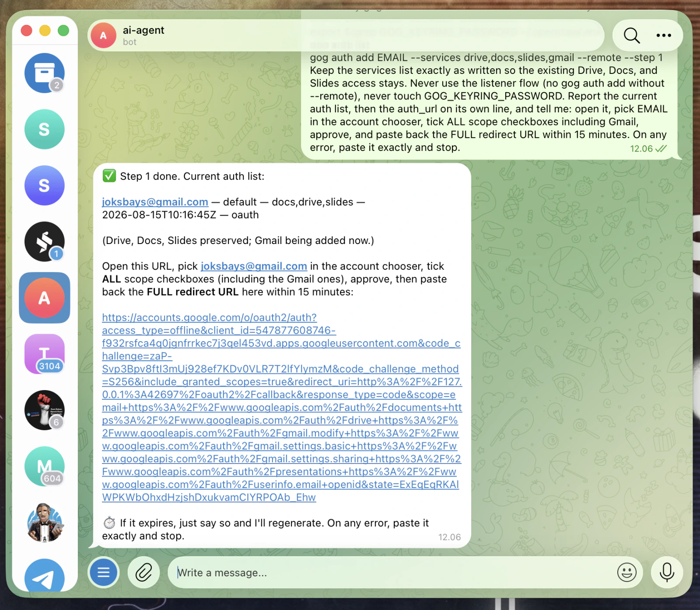Open the black S logo chat
This screenshot has width=700, height=610.
[x=44, y=242]
